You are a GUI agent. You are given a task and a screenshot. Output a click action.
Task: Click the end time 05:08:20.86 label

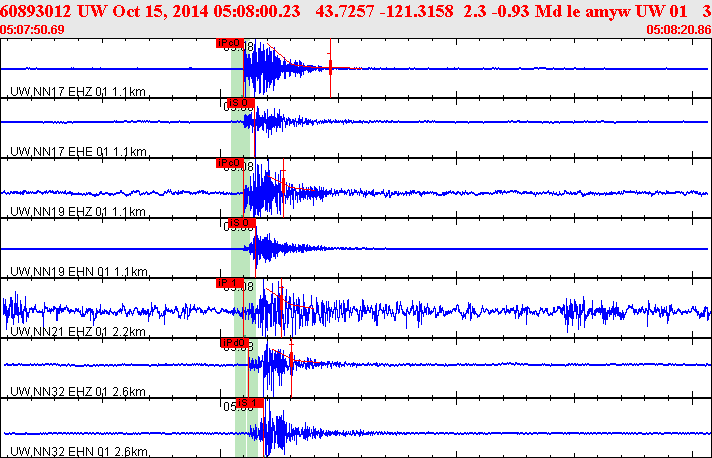679,29
